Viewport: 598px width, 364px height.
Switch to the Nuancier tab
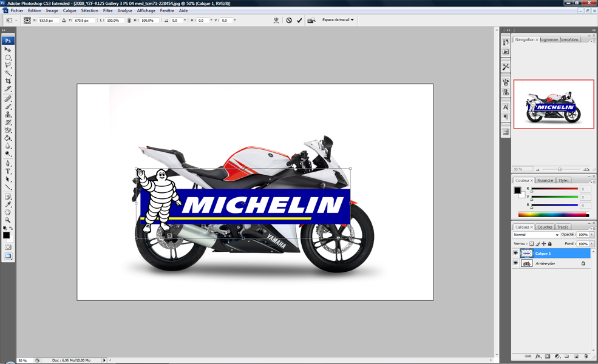[x=545, y=180]
